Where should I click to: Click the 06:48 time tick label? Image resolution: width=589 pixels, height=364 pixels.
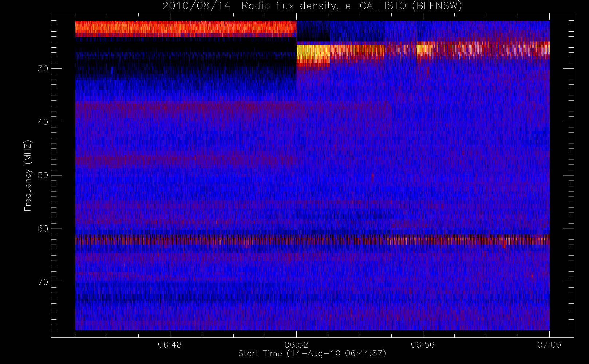(x=170, y=345)
